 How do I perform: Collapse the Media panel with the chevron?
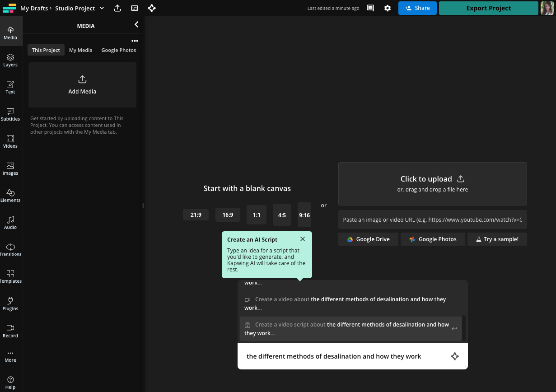coord(136,24)
